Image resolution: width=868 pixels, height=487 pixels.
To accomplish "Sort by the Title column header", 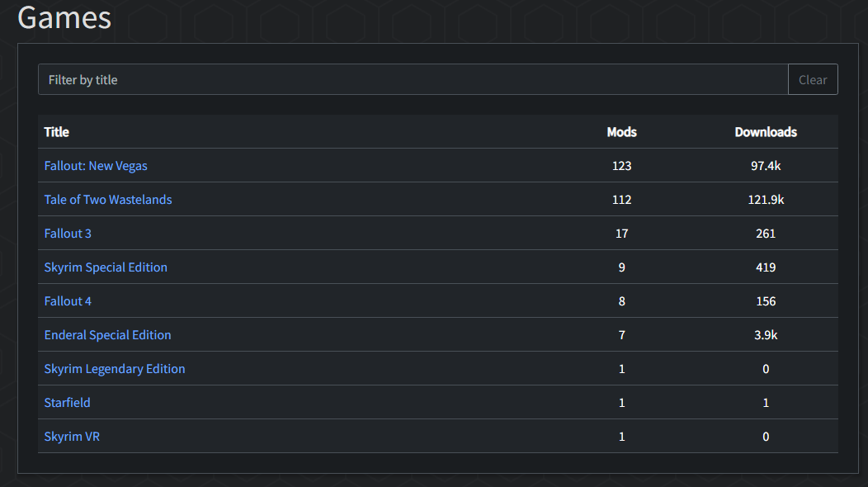I will click(56, 132).
